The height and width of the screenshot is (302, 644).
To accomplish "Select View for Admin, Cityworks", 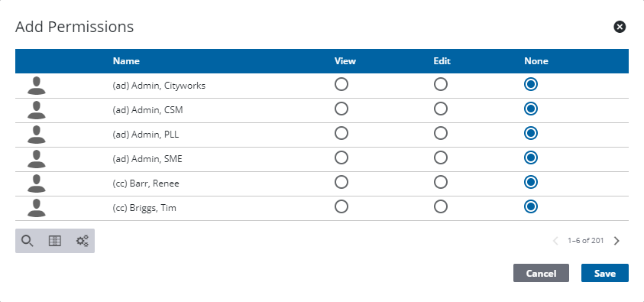I will pos(341,85).
